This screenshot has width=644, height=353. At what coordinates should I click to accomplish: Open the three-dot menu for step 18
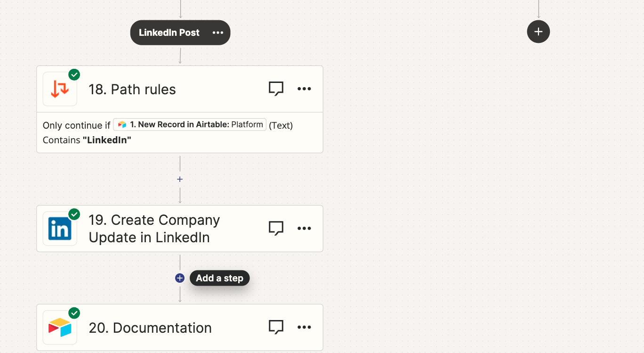tap(304, 89)
